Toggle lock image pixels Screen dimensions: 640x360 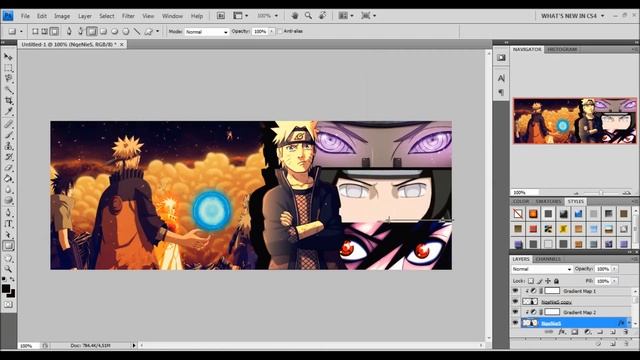tap(540, 281)
